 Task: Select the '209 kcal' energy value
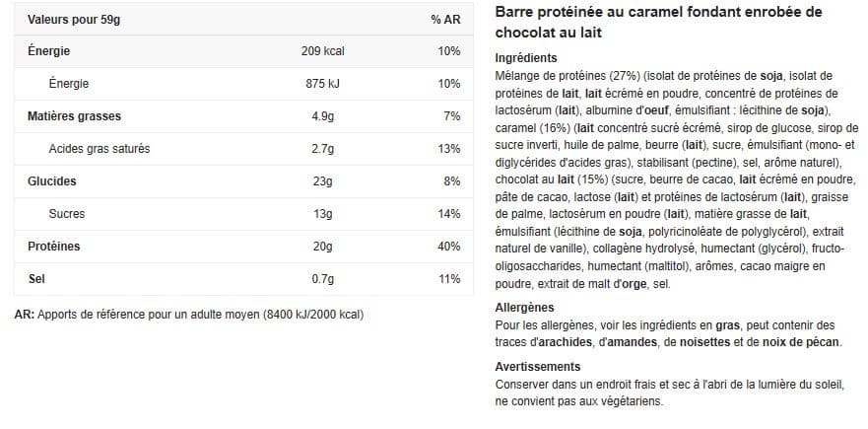323,51
